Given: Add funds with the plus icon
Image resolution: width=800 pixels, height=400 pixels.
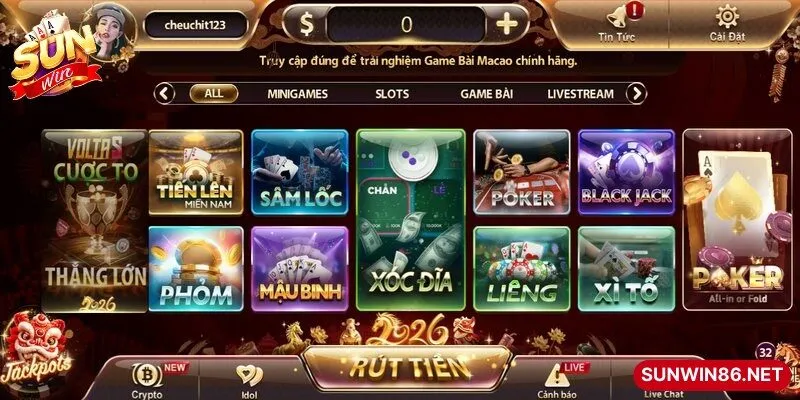Looking at the screenshot, I should 507,23.
